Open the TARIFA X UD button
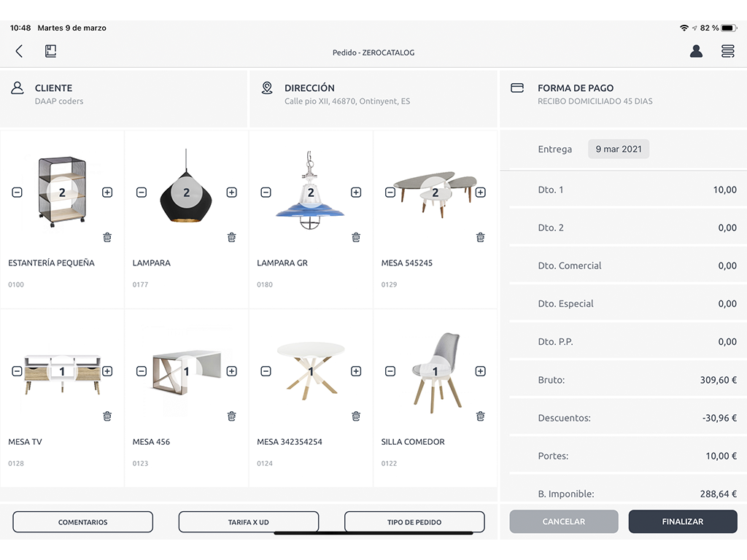This screenshot has height=560, width=747. [x=249, y=522]
